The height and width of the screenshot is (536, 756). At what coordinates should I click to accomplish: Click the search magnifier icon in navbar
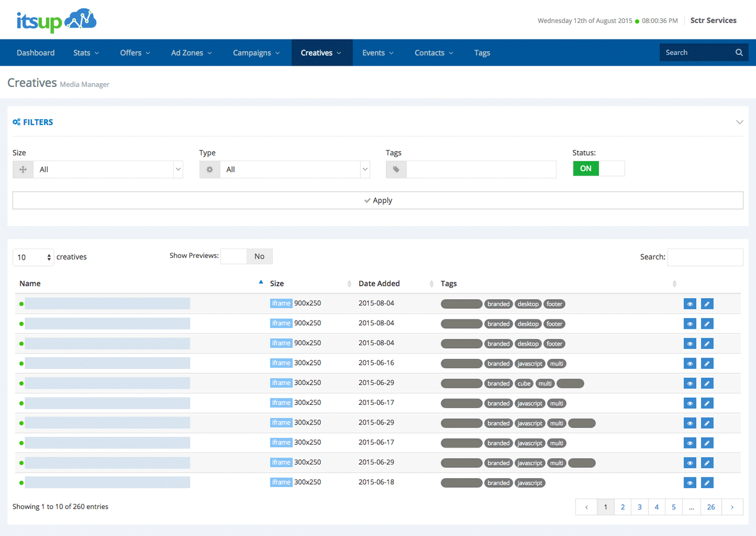pyautogui.click(x=739, y=53)
